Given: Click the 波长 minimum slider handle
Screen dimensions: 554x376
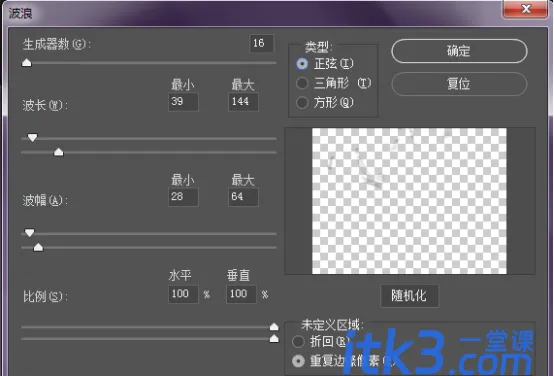Looking at the screenshot, I should (32, 137).
